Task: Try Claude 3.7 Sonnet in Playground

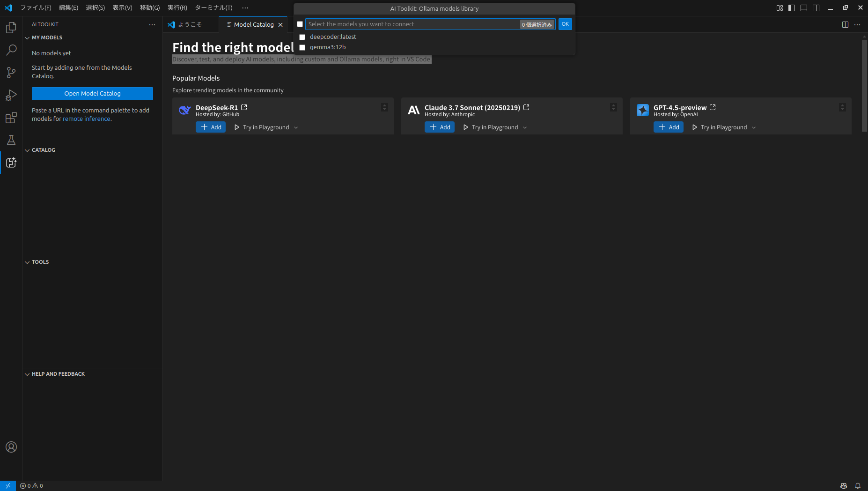Action: pyautogui.click(x=491, y=127)
